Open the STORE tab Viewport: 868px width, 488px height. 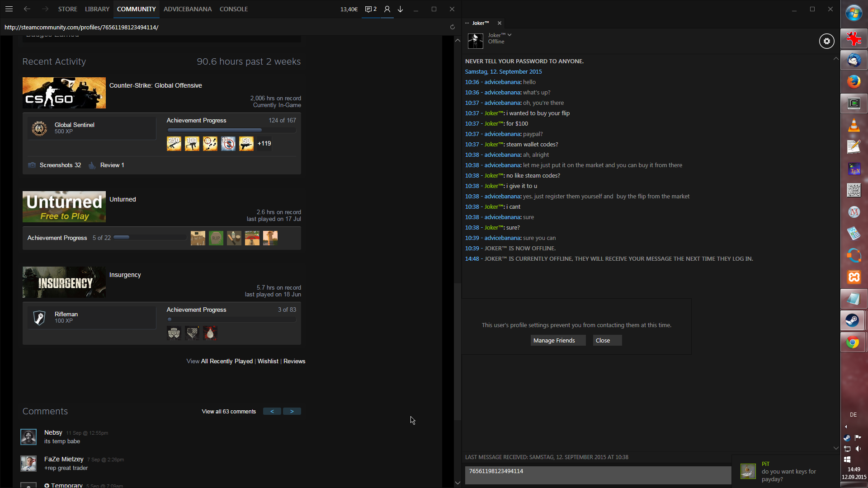click(x=68, y=9)
